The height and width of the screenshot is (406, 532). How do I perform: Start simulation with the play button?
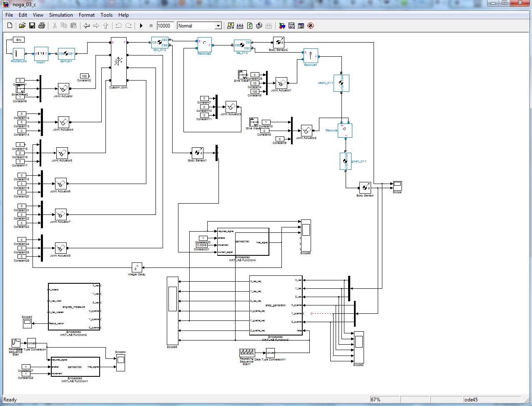coord(141,26)
